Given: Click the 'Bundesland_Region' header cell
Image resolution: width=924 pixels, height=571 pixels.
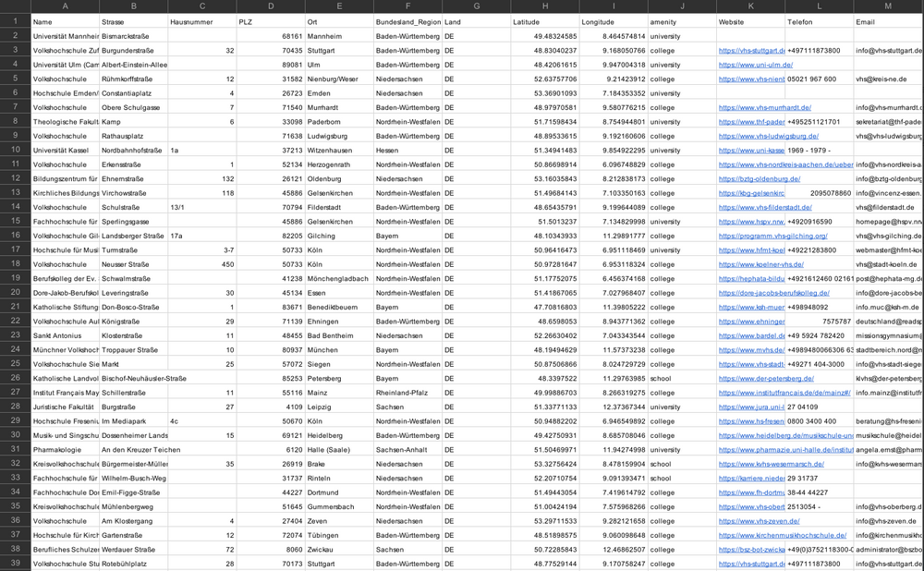Looking at the screenshot, I should pos(407,22).
